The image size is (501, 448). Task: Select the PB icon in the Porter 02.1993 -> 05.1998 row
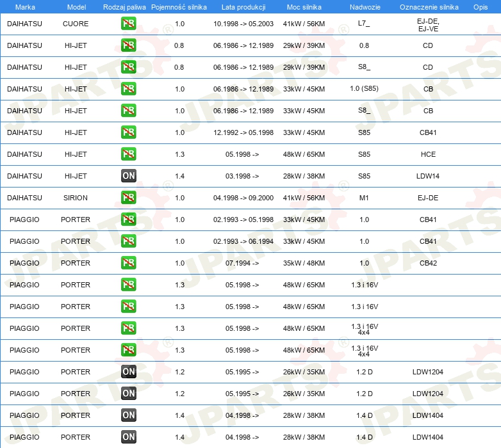pyautogui.click(x=129, y=220)
